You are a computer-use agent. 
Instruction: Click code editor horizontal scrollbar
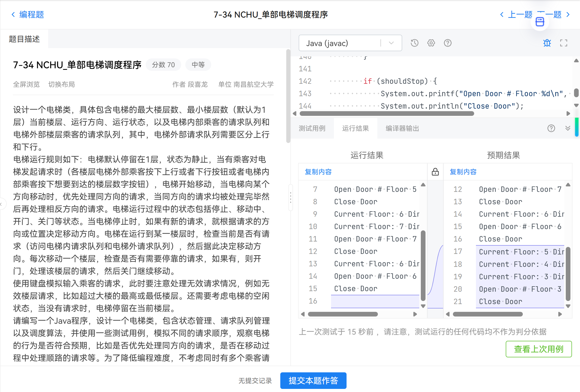point(387,114)
